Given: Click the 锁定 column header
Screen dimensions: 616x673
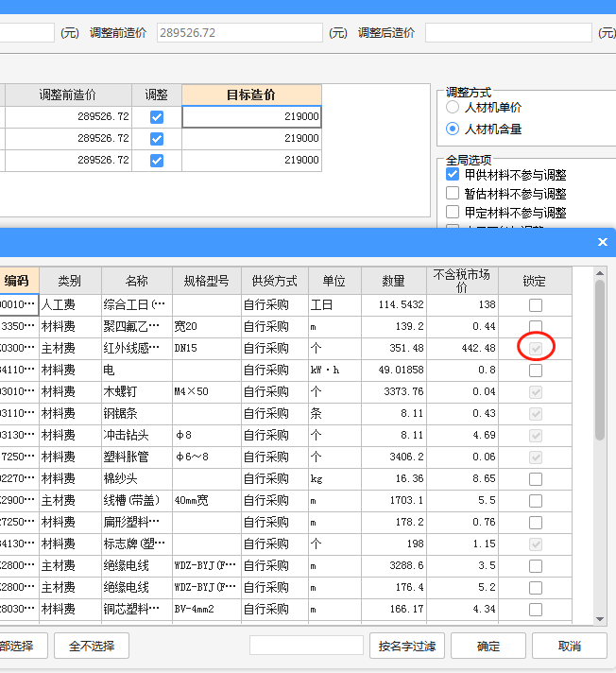Looking at the screenshot, I should coord(535,281).
